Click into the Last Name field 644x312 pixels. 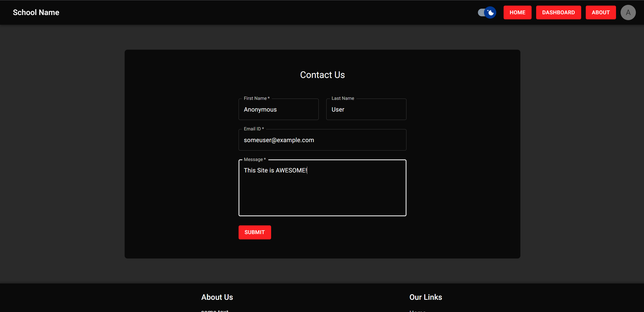[366, 110]
